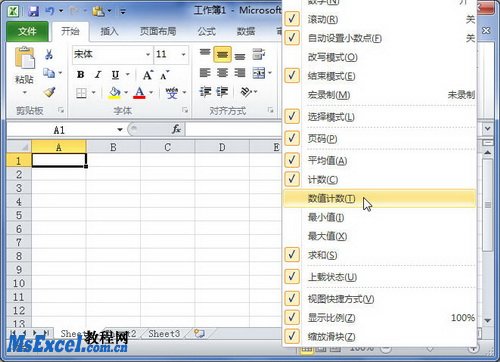Click the Middle Align icon
Viewport: 500px width, 362px height.
pyautogui.click(x=222, y=55)
